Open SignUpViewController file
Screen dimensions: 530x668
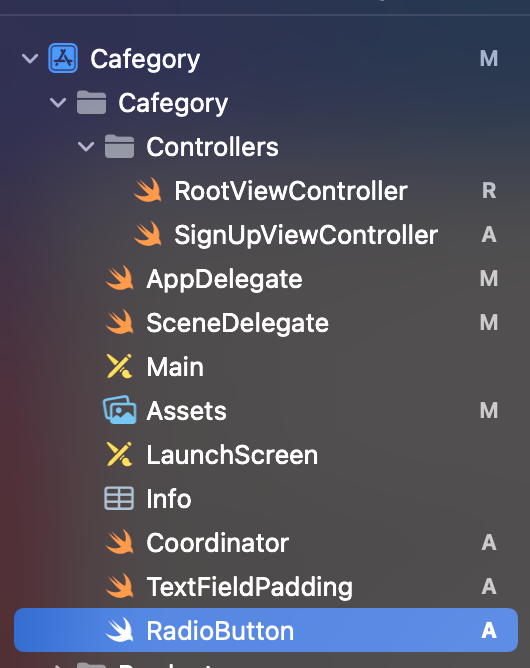pos(305,235)
